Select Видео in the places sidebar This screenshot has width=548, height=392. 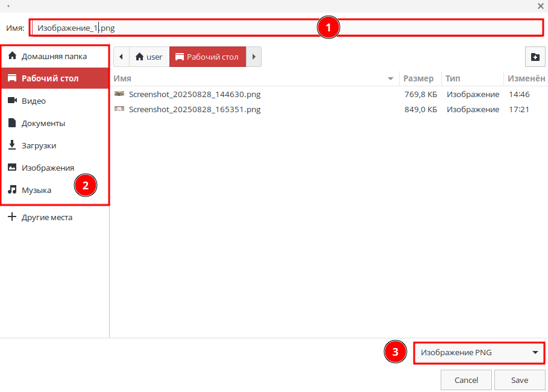[34, 101]
